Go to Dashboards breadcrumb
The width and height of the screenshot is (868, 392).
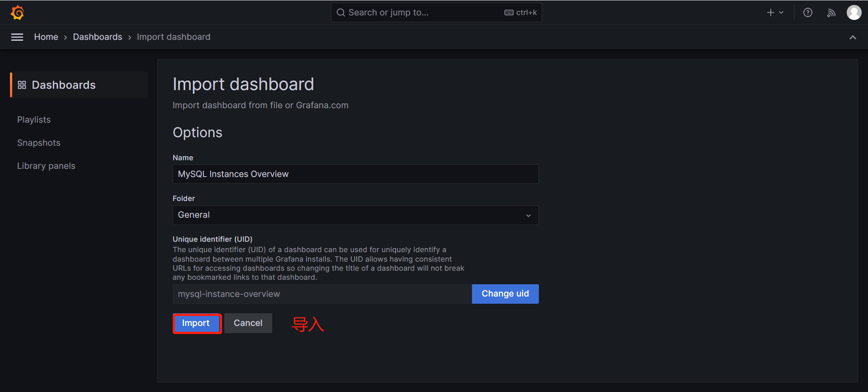[x=98, y=37]
